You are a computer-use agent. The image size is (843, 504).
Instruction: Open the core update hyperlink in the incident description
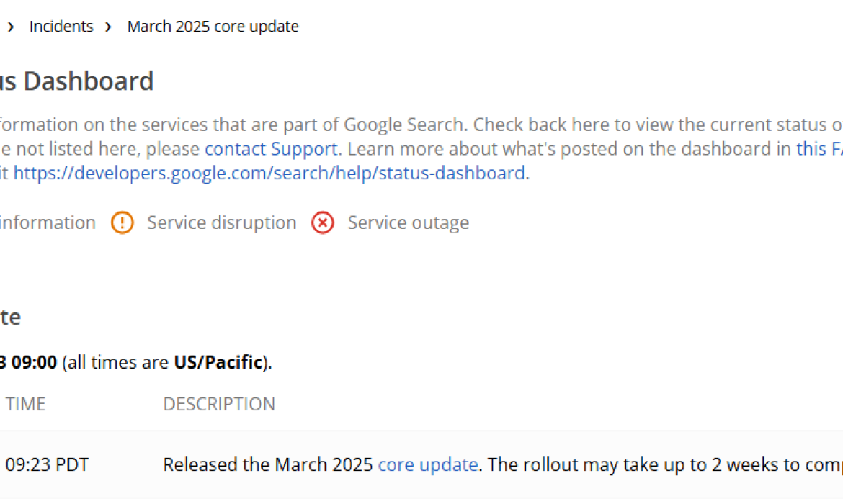(427, 464)
